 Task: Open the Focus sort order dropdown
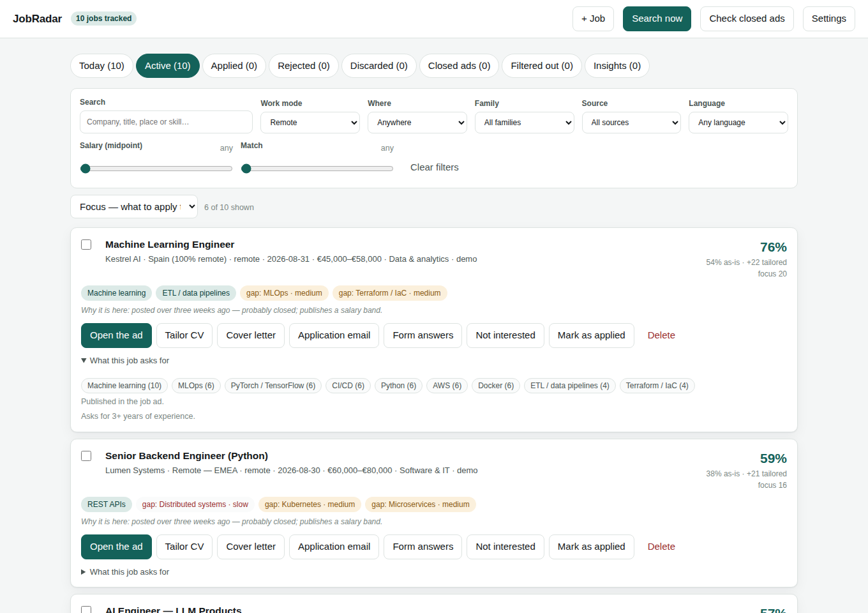134,207
